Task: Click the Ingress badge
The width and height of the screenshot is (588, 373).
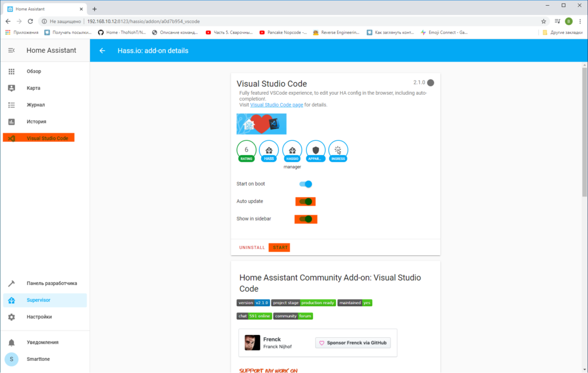Action: [x=338, y=151]
